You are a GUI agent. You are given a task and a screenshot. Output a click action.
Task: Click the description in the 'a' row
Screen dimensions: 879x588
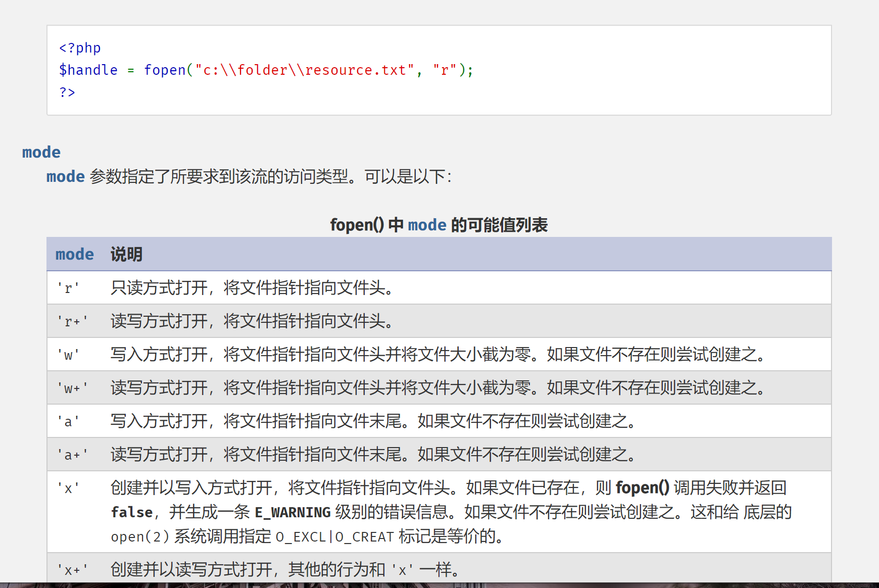pyautogui.click(x=373, y=421)
